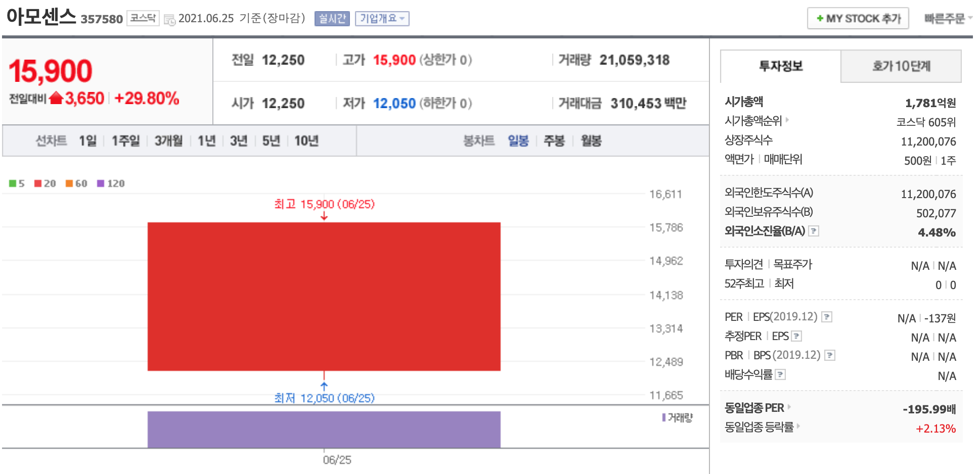The image size is (980, 474).
Task: Click the 거래대금 value 310,453 백만
Action: click(x=648, y=104)
